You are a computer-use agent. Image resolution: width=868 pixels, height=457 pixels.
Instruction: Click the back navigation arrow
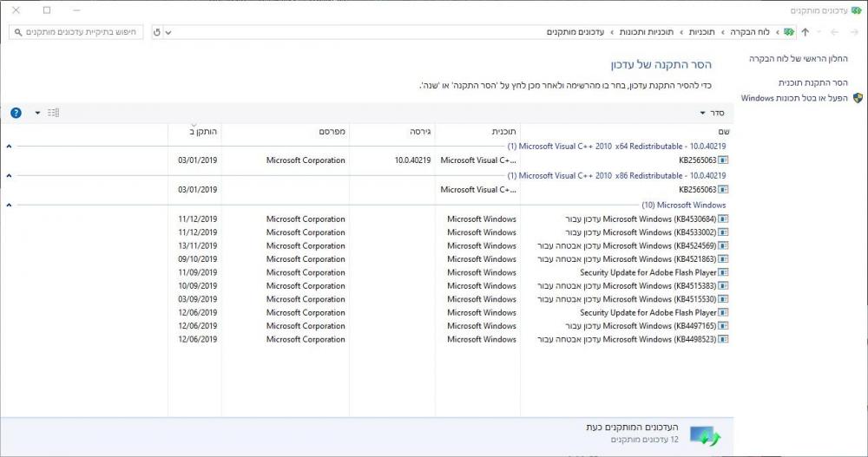[855, 32]
